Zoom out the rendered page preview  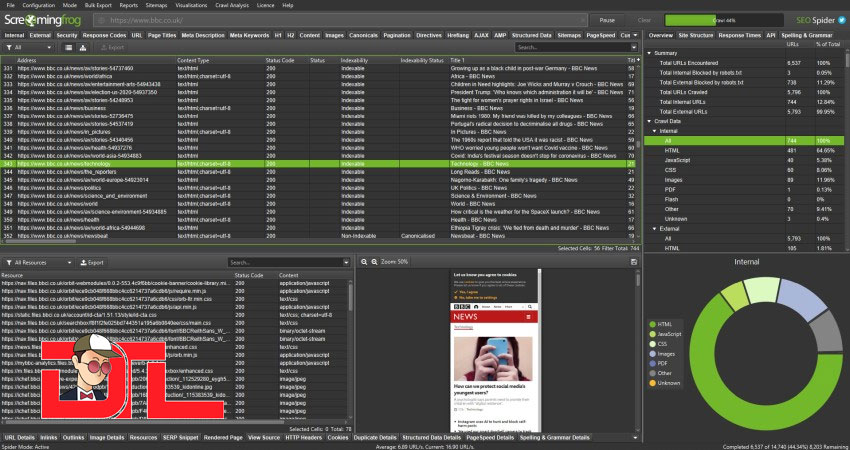tap(365, 262)
